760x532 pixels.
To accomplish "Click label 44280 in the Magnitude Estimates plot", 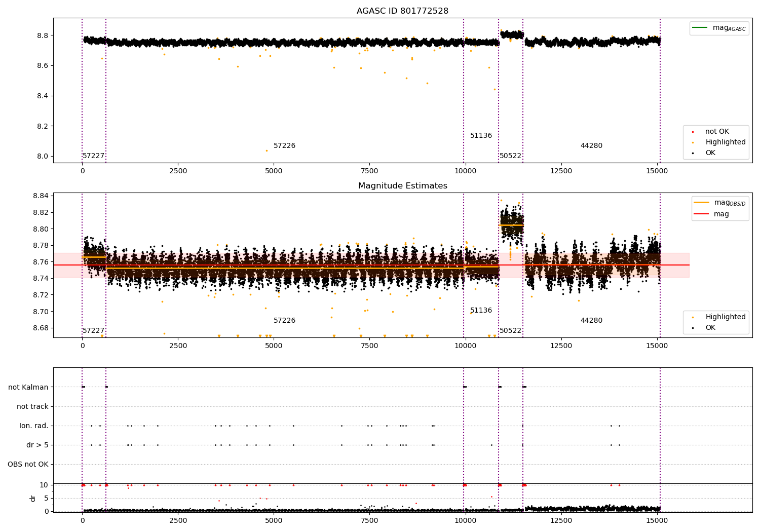I will (x=591, y=321).
